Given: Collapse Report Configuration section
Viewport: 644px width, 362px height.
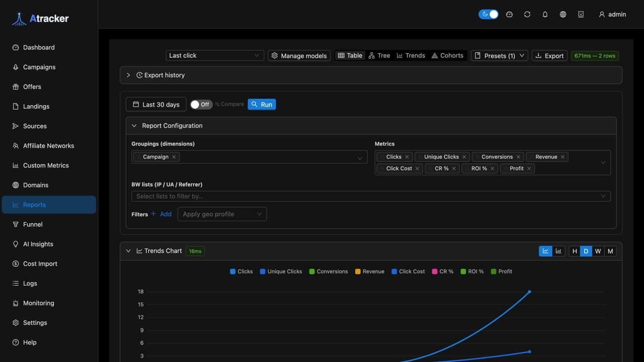Looking at the screenshot, I should click(x=371, y=126).
